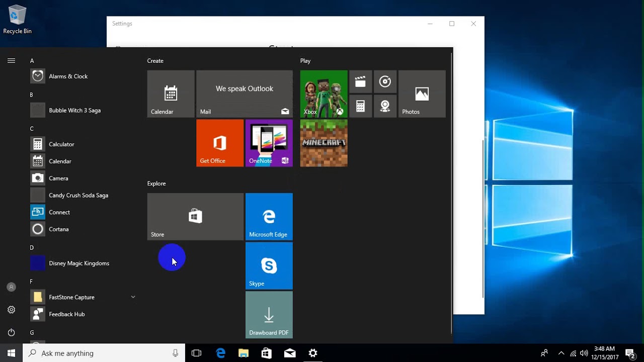The height and width of the screenshot is (362, 644).
Task: Open the Xbox tile
Action: click(x=324, y=94)
